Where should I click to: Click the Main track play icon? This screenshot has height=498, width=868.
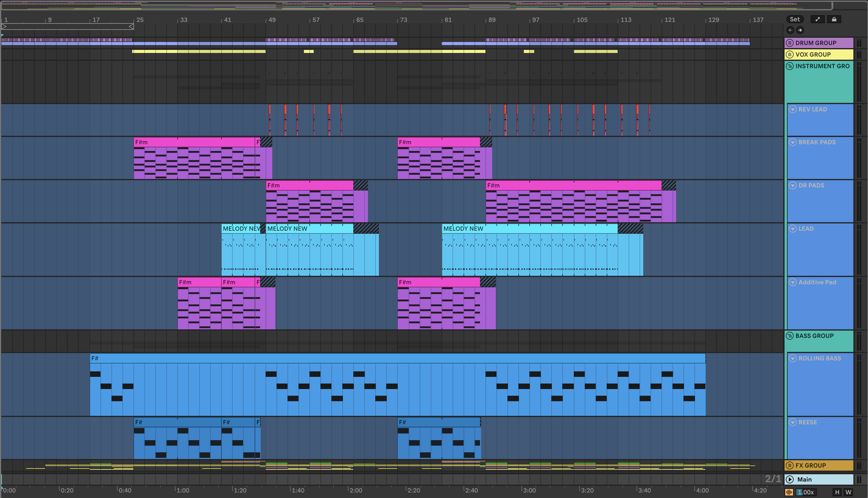tap(790, 479)
